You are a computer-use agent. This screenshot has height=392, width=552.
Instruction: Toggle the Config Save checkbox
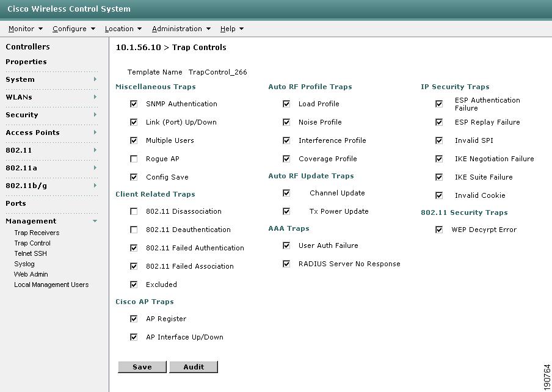(134, 177)
